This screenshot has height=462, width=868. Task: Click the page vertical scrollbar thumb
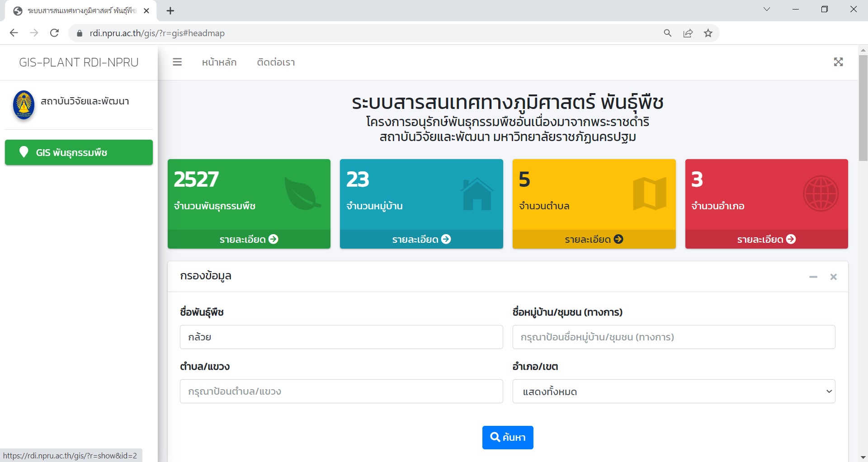[863, 108]
